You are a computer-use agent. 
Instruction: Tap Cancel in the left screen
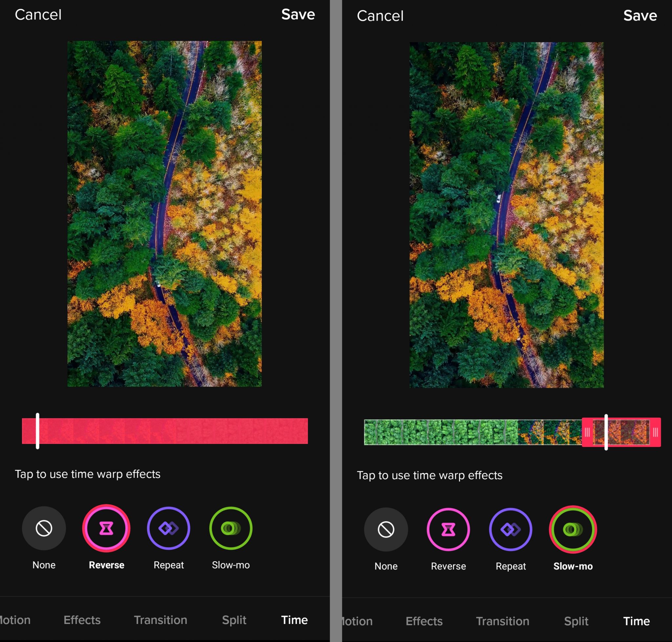point(38,15)
